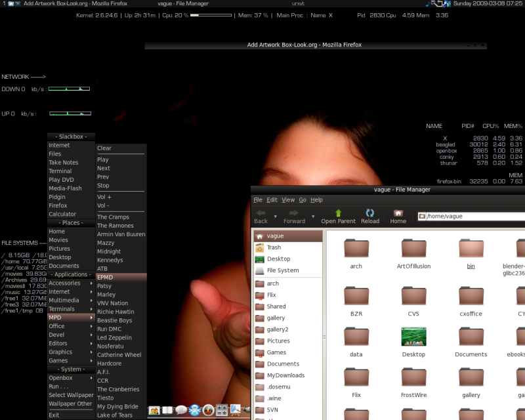The image size is (525, 420).
Task: Launch the easel drawing dock icon
Action: (235, 410)
